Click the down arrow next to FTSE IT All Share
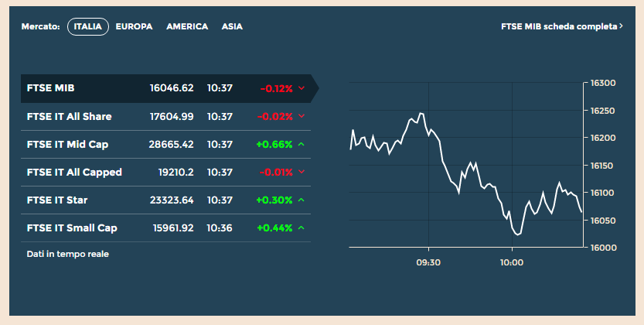This screenshot has height=325, width=644. coord(302,117)
